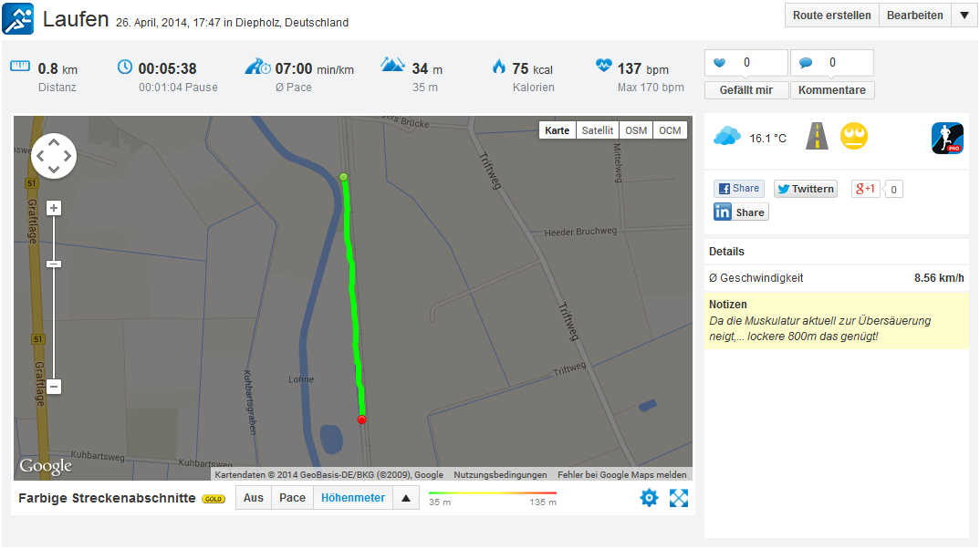The height and width of the screenshot is (549, 980).
Task: Share the run on Facebook
Action: 738,189
